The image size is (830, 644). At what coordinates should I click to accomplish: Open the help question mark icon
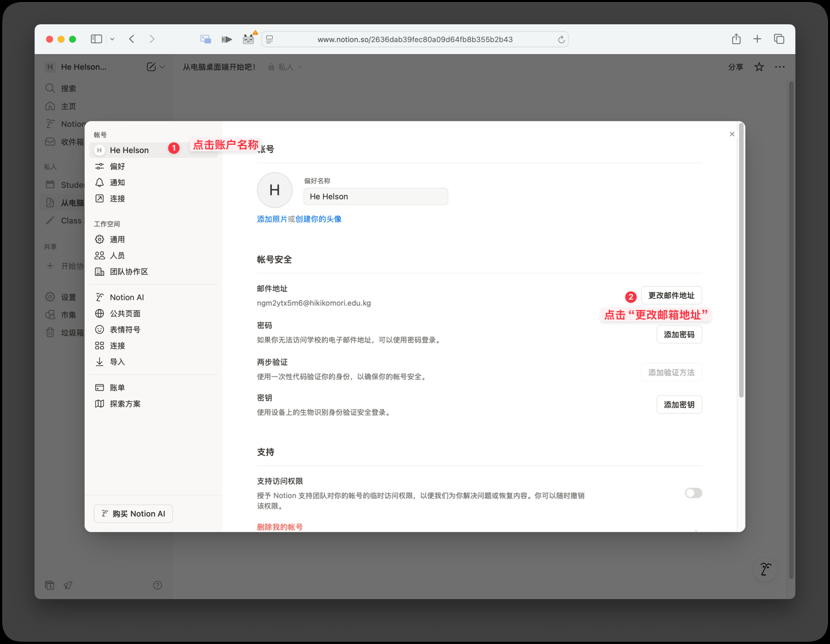(157, 585)
